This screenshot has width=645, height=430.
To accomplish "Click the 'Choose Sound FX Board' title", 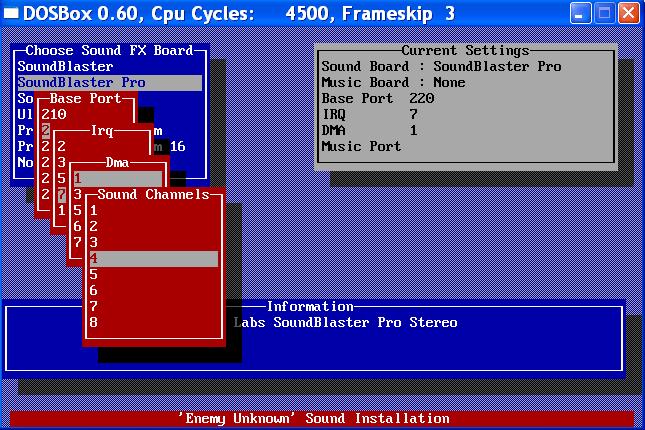I will tap(109, 50).
